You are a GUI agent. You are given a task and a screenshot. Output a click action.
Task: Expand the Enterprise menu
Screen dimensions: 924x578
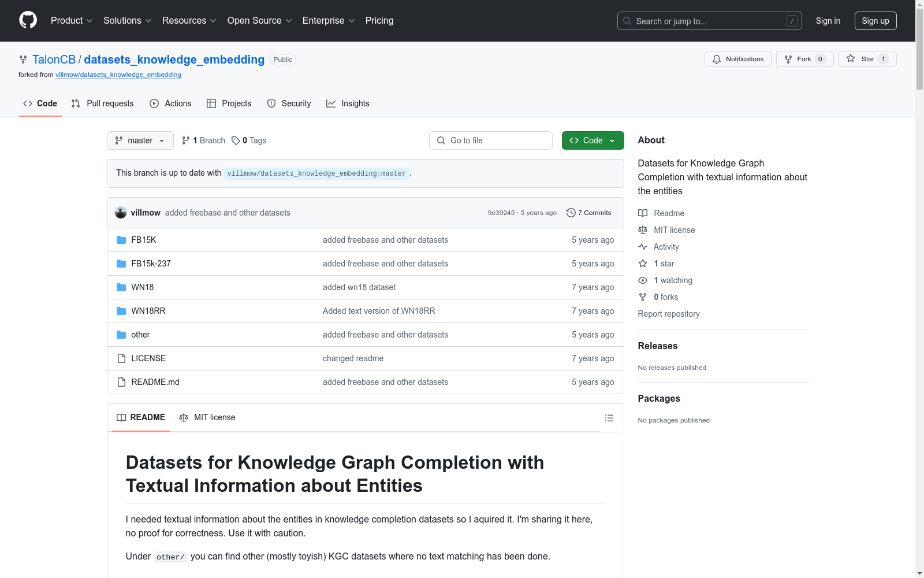tap(329, 20)
